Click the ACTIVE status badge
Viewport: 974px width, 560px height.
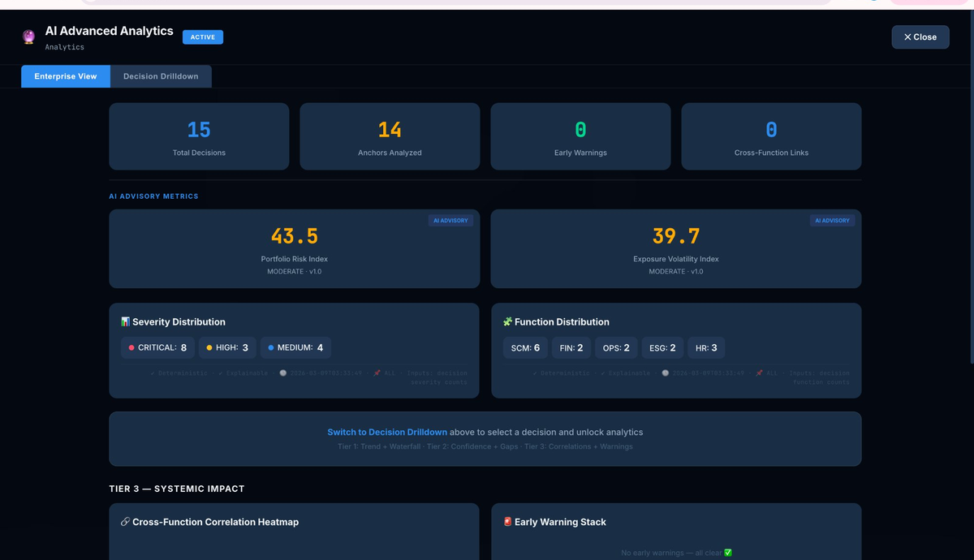coord(202,37)
